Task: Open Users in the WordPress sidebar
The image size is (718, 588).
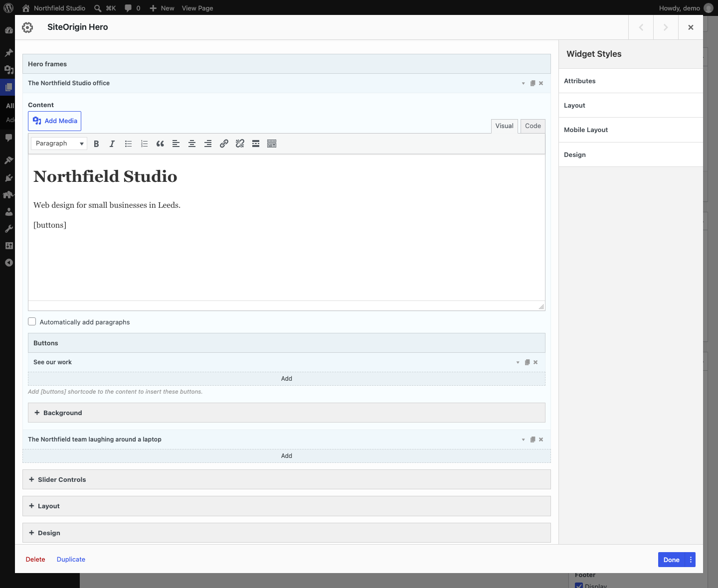Action: point(8,212)
